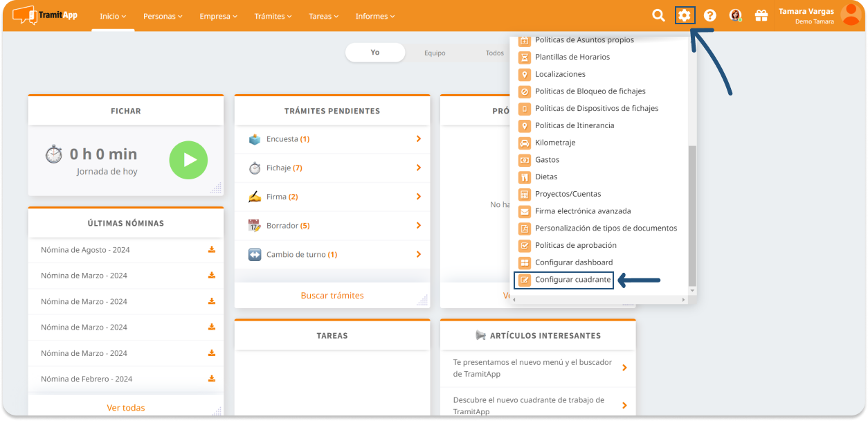Screen dimensions: 868x421
Task: Open the help question mark icon
Action: pyautogui.click(x=709, y=16)
